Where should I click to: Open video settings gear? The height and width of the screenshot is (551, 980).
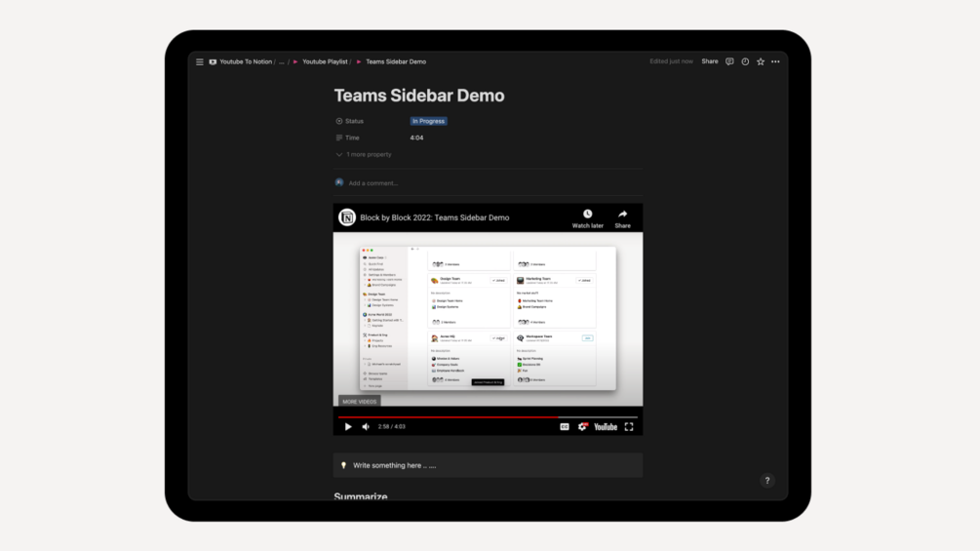[x=582, y=427]
